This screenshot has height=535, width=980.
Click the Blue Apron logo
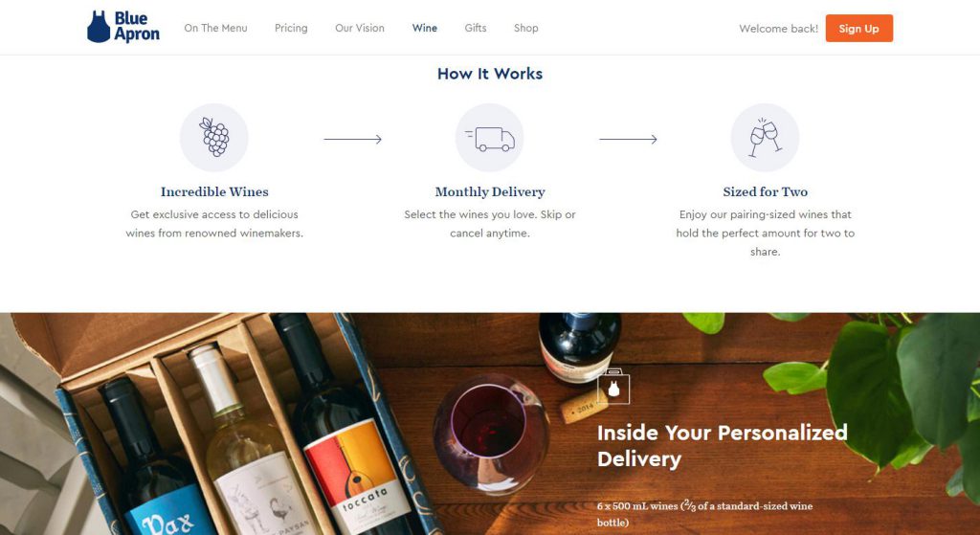[123, 27]
